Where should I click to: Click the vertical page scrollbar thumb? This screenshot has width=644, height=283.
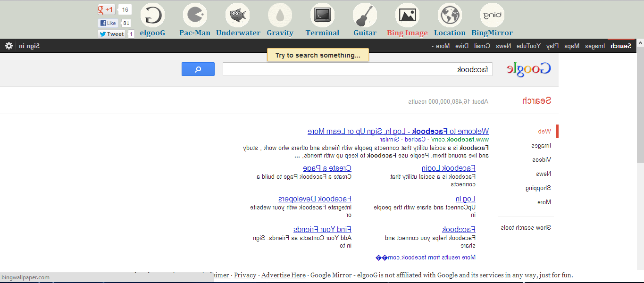coord(640,104)
